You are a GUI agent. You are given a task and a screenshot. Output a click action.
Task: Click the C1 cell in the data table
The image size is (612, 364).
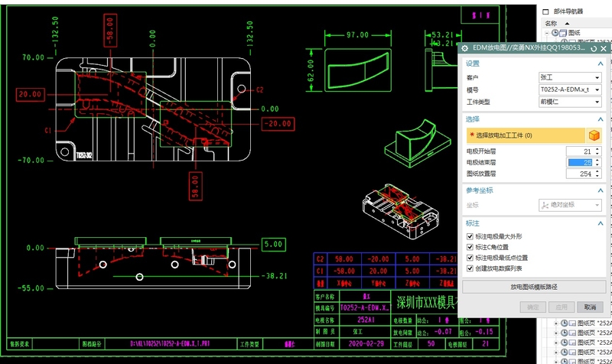320,271
